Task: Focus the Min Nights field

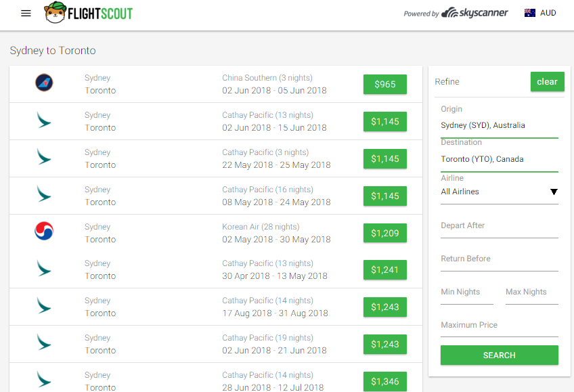Action: coord(467,292)
